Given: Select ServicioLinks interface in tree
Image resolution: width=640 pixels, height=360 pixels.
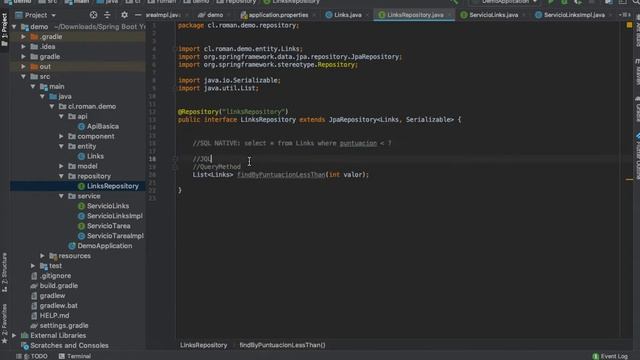Looking at the screenshot, I should (x=103, y=206).
